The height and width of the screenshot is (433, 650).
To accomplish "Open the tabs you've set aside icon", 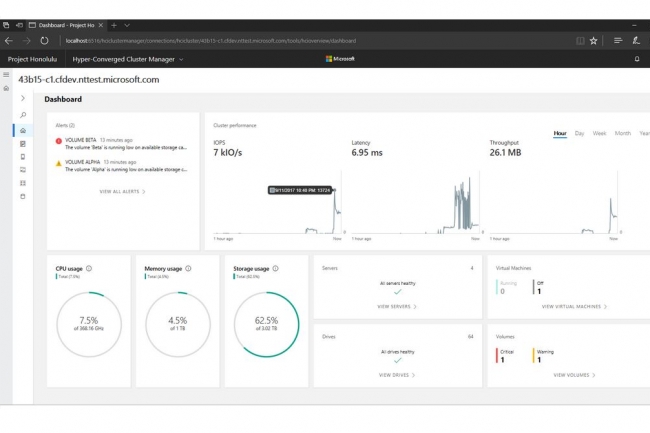I will point(6,25).
